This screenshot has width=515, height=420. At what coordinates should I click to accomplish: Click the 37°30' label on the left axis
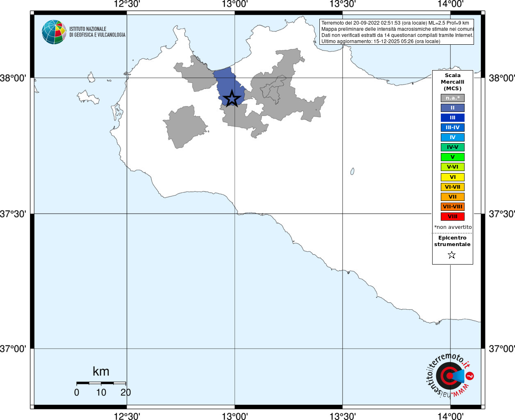[13, 214]
